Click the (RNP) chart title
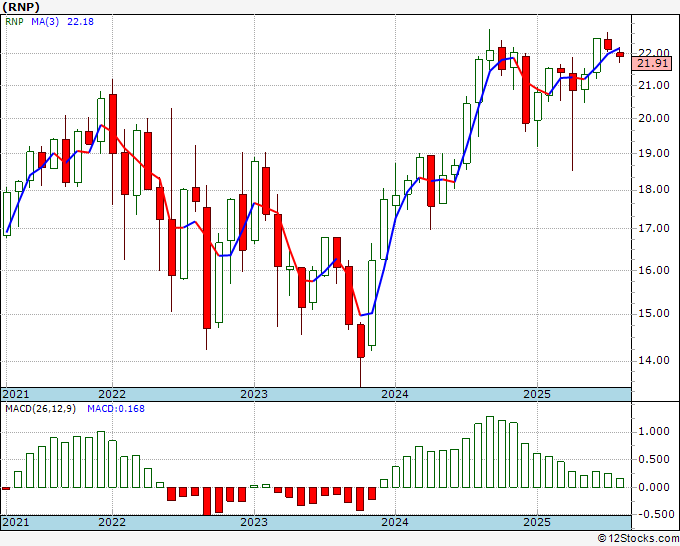Image resolution: width=680 pixels, height=546 pixels. pos(21,7)
